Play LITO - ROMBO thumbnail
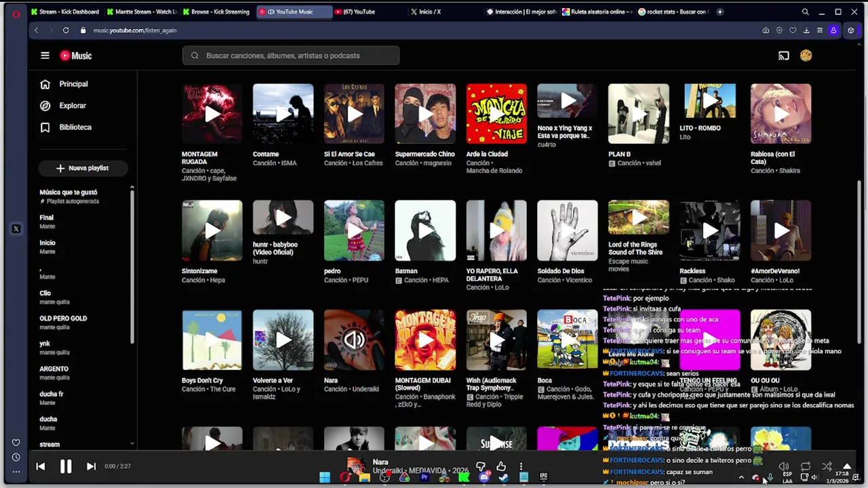868x488 pixels. click(709, 101)
